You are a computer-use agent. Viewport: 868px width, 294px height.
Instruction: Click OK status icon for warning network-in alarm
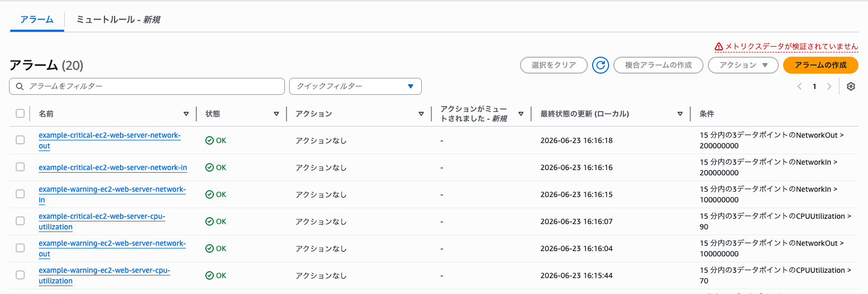point(210,194)
